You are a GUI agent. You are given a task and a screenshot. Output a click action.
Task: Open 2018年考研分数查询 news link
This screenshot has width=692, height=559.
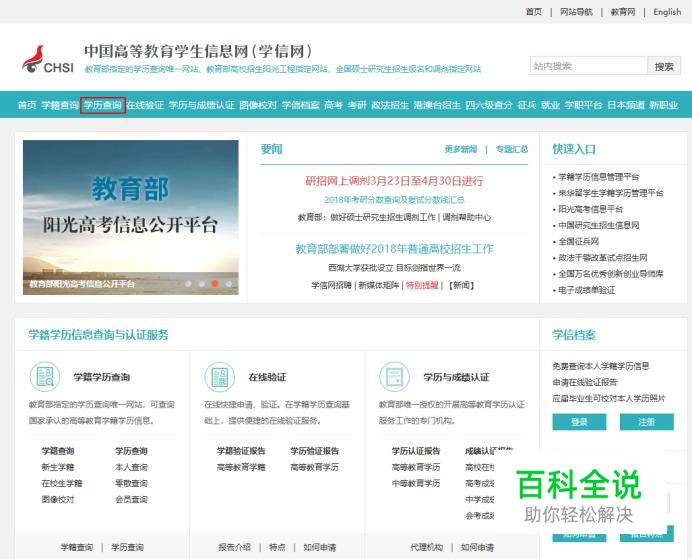(394, 200)
